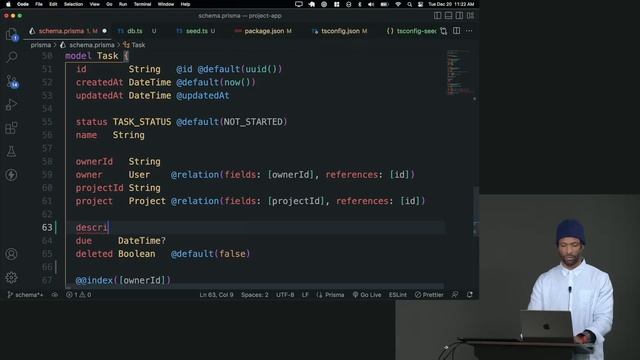This screenshot has height=360, width=640.
Task: Open the Search view in activity bar
Action: point(11,57)
